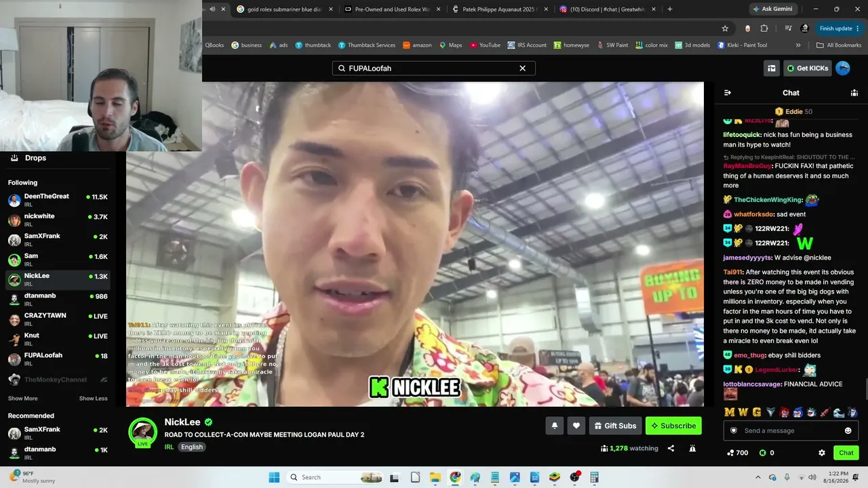The width and height of the screenshot is (868, 488).
Task: Switch to Pre-Owned and Used Rolex tab
Action: coord(393,9)
